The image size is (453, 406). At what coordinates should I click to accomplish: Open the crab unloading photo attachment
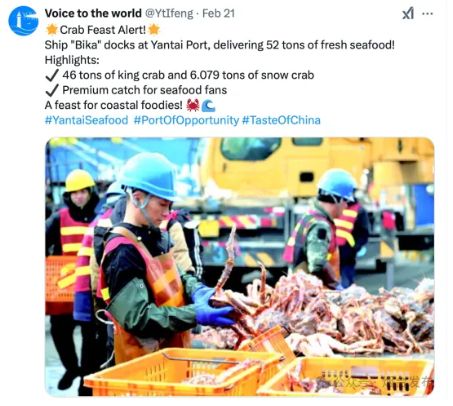[x=240, y=267]
